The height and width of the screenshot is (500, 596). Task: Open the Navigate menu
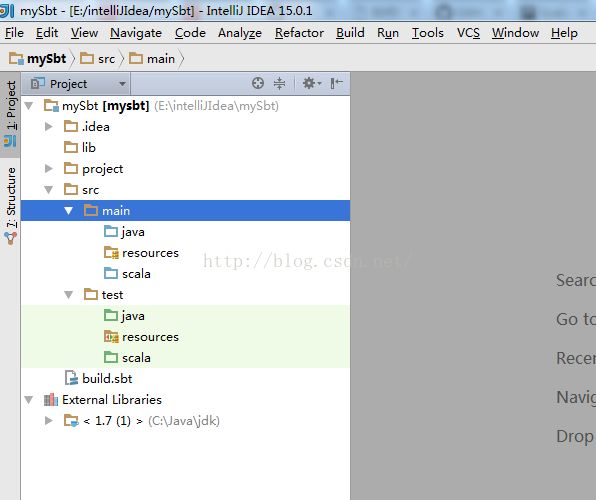pyautogui.click(x=136, y=33)
